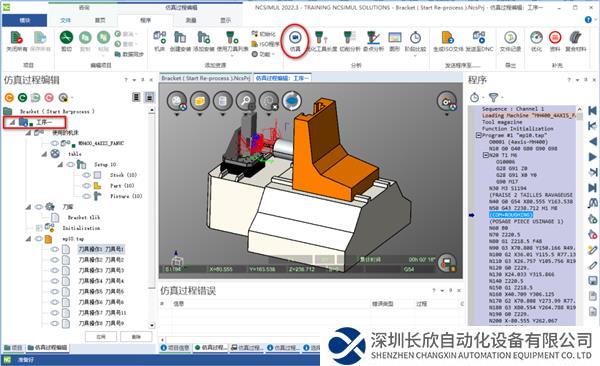Click the green circular icon in process editor toolbar
Viewport: 600px width, 366px height.
click(x=23, y=98)
